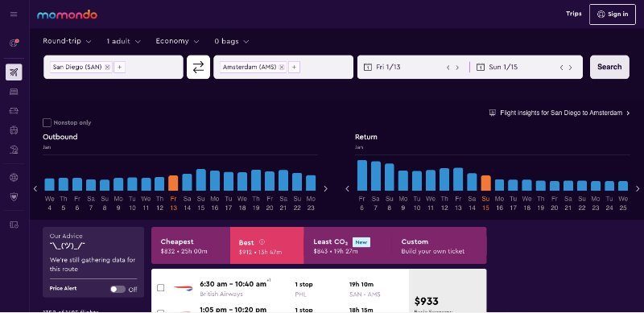
Task: Show earlier dates in Outbound chart
Action: pyautogui.click(x=35, y=188)
